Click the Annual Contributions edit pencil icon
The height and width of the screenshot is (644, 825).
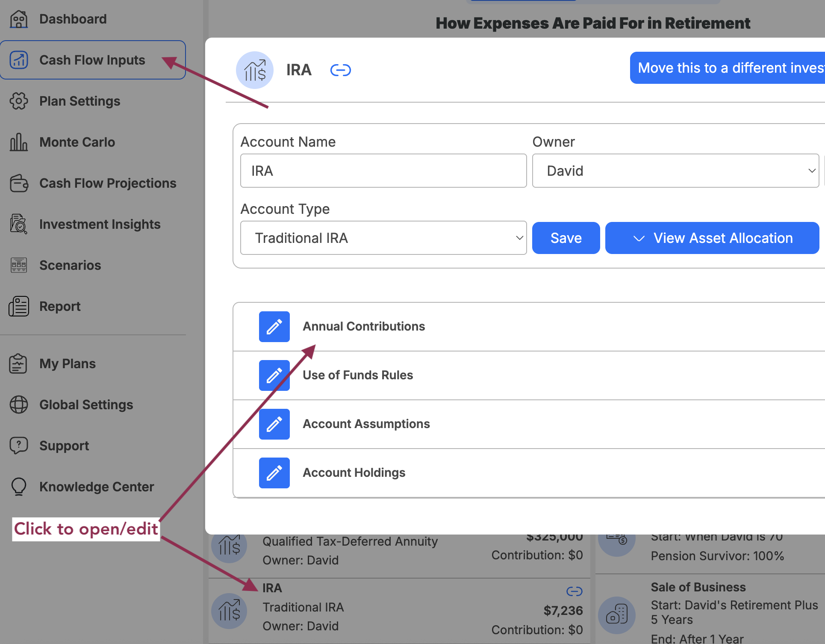pos(274,327)
